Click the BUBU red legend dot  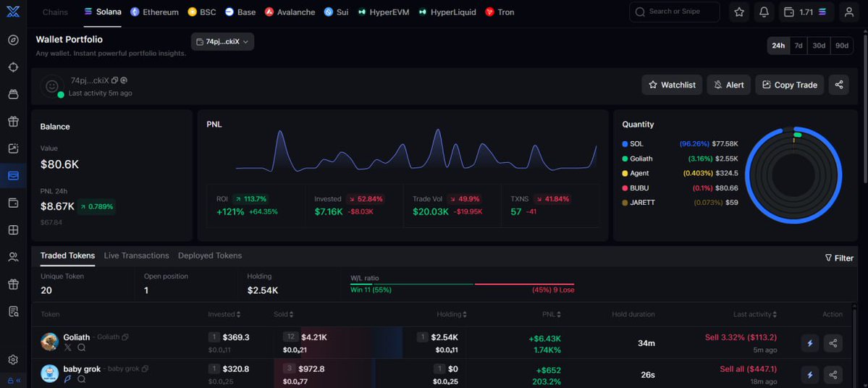(625, 188)
